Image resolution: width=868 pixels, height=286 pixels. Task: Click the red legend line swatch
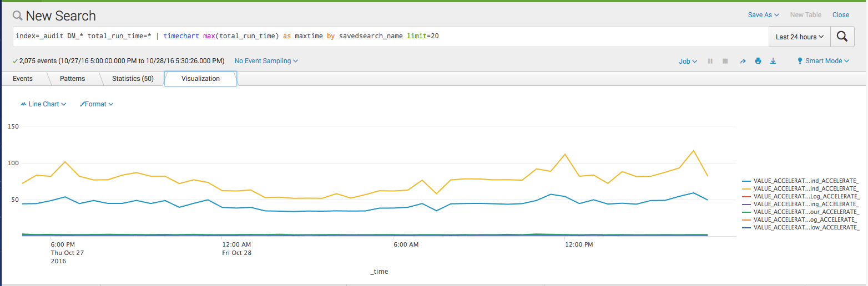click(x=746, y=196)
